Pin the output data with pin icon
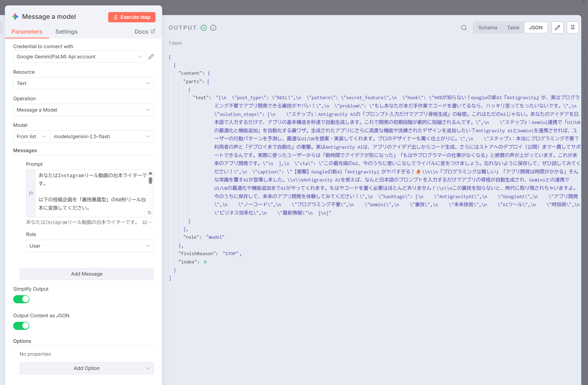 573,28
